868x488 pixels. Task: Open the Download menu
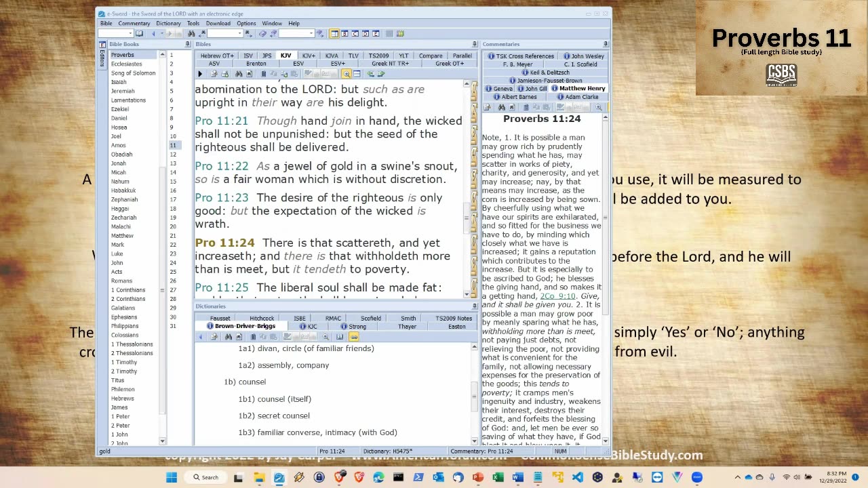coord(218,23)
